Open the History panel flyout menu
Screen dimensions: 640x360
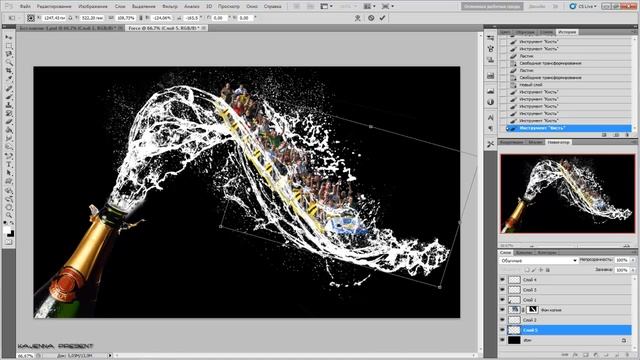(x=634, y=32)
